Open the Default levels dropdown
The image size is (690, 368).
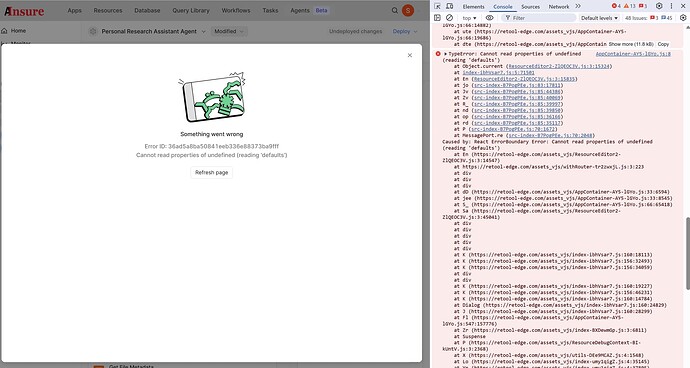point(599,18)
